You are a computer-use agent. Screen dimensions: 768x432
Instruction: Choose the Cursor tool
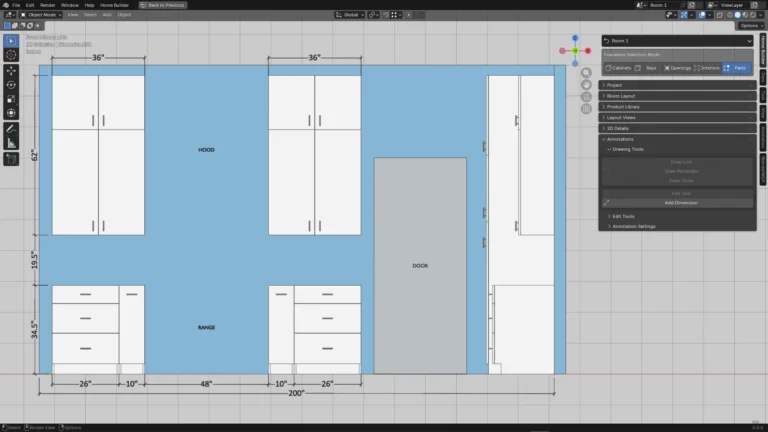click(11, 55)
